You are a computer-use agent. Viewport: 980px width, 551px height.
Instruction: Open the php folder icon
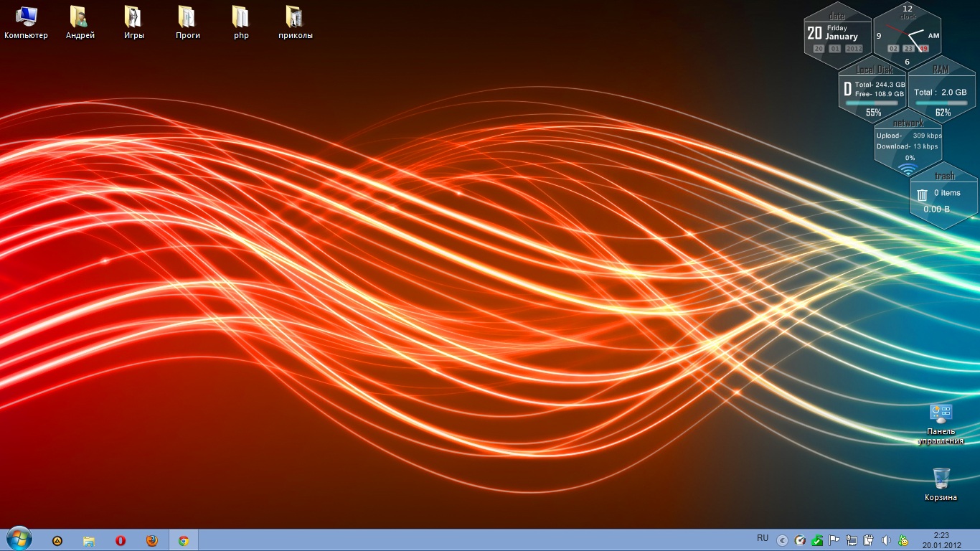tap(241, 17)
